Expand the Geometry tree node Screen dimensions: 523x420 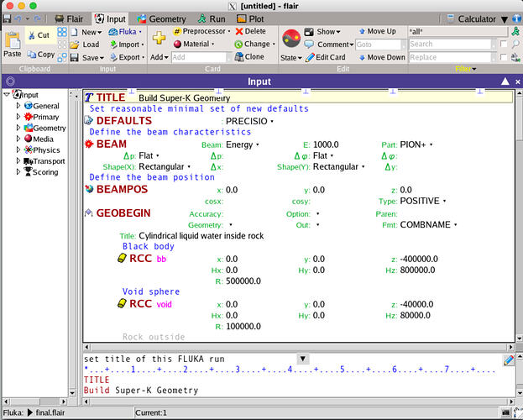click(x=18, y=128)
